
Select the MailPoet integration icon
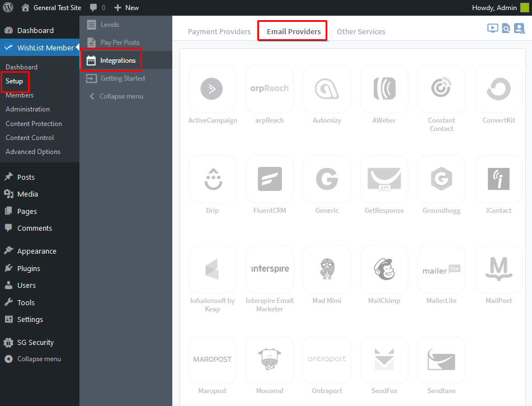click(x=499, y=269)
